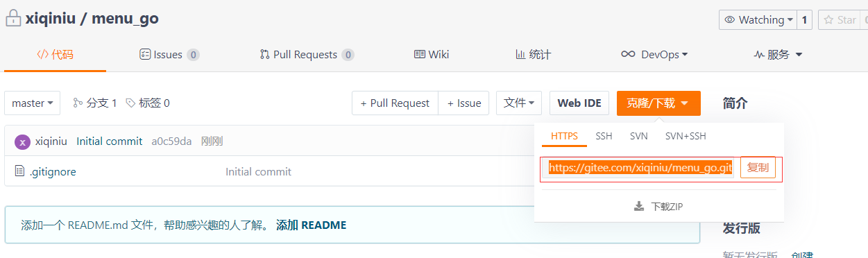Open the Issues tab
The width and height of the screenshot is (868, 258).
tap(169, 54)
